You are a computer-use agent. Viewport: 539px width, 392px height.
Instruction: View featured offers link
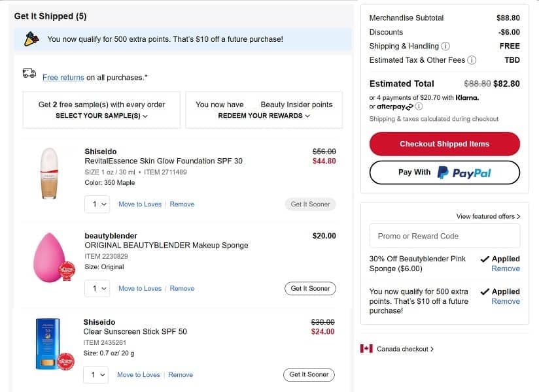tap(488, 216)
